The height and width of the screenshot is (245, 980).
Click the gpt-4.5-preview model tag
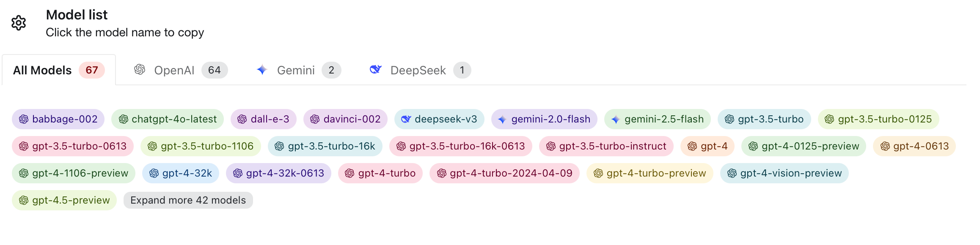tap(71, 200)
